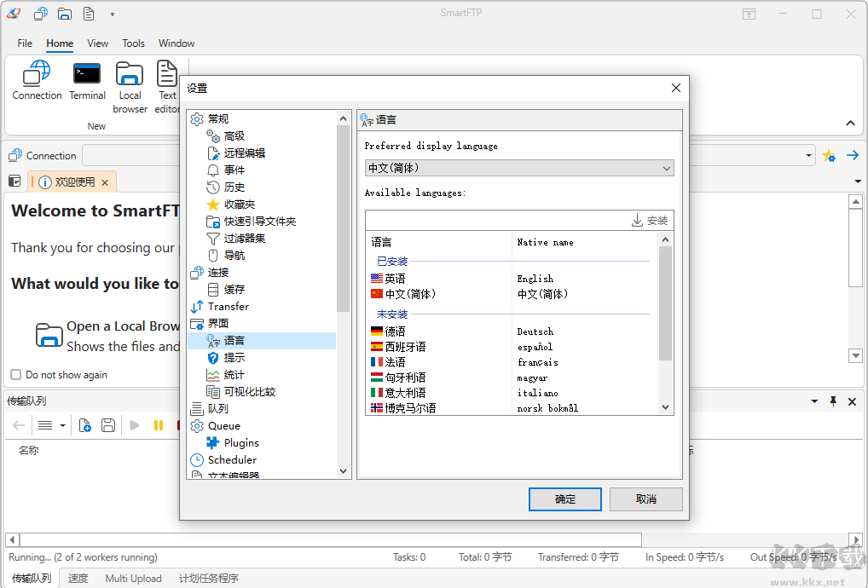The height and width of the screenshot is (588, 868).
Task: Click the 安装 install button
Action: pyautogui.click(x=650, y=221)
